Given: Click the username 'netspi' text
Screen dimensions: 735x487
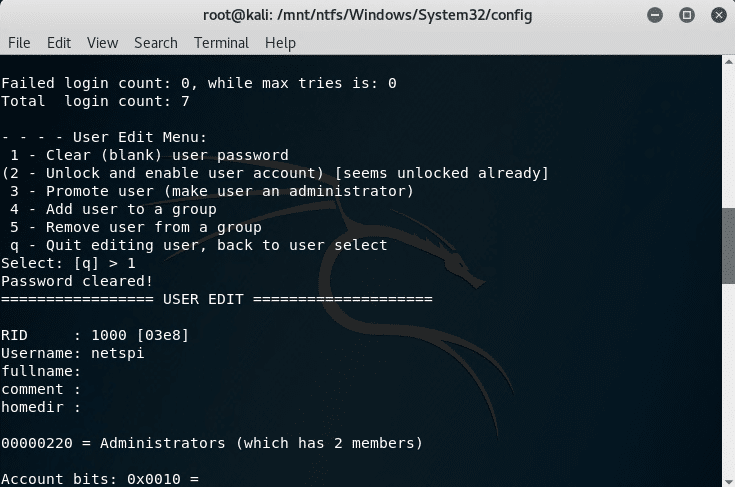Looking at the screenshot, I should 118,353.
